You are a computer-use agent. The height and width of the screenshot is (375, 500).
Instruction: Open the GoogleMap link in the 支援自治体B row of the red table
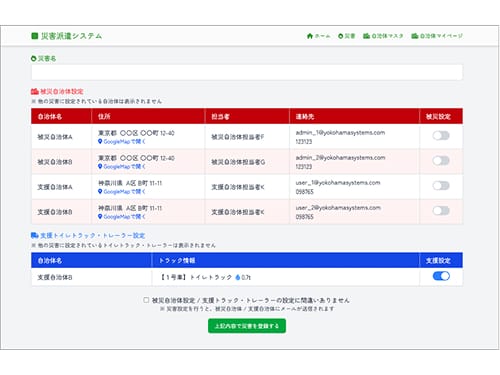(x=122, y=217)
